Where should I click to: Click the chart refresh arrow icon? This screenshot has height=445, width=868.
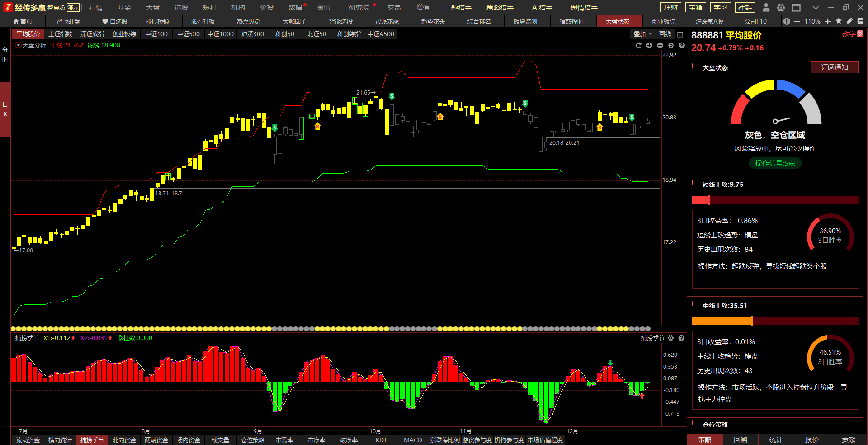(x=638, y=46)
